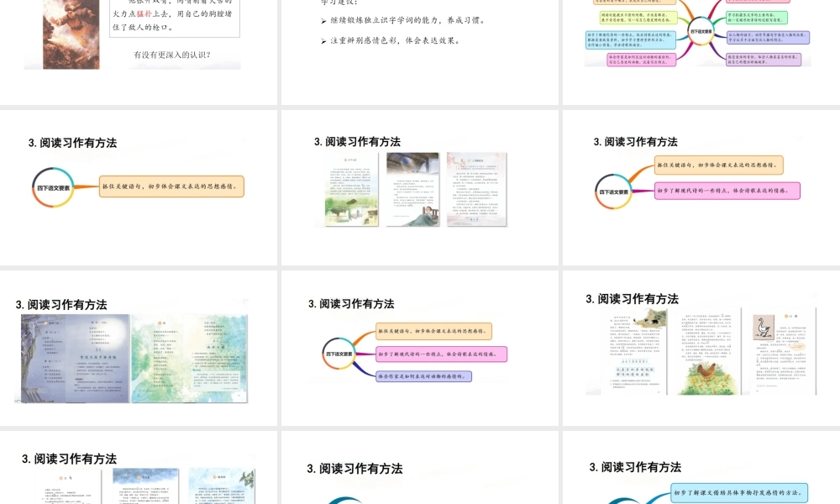Click the pink 初步了解现代诗 box on the three-box slide
The height and width of the screenshot is (504, 840).
point(441,354)
